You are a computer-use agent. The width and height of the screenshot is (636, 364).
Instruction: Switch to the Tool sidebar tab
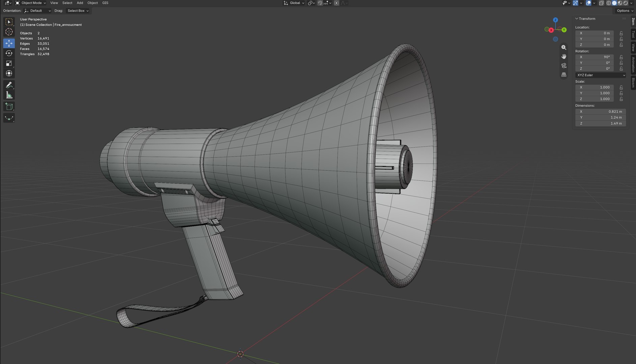[x=633, y=34]
